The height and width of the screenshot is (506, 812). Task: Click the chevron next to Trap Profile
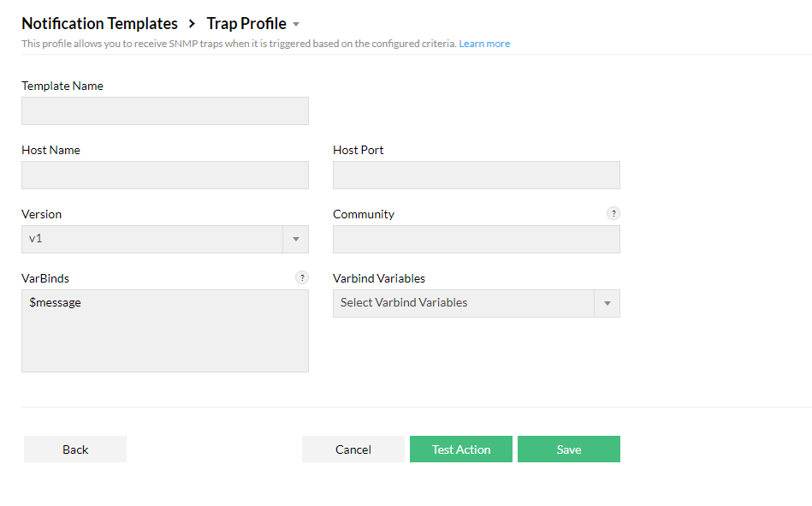pyautogui.click(x=296, y=24)
